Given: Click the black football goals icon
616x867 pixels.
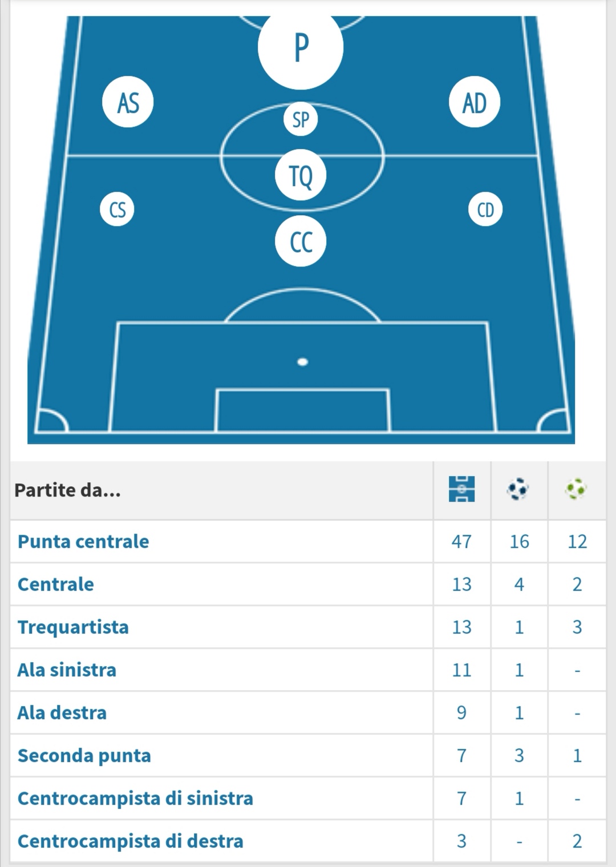Looking at the screenshot, I should 518,489.
